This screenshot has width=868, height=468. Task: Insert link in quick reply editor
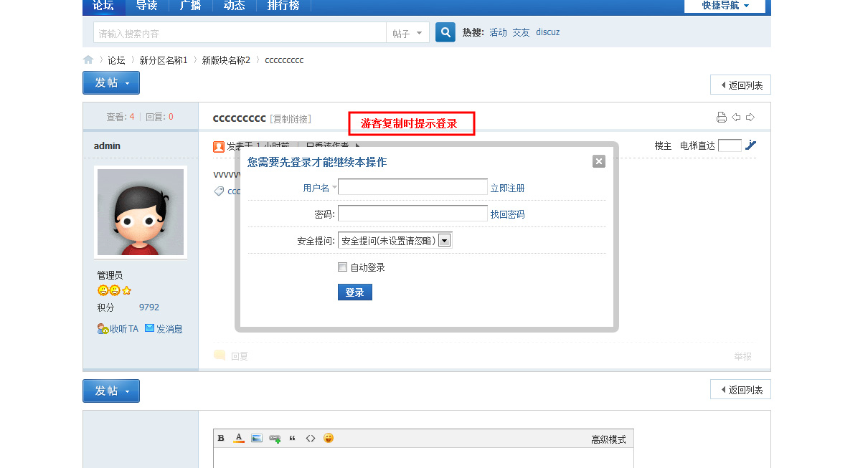coord(275,438)
